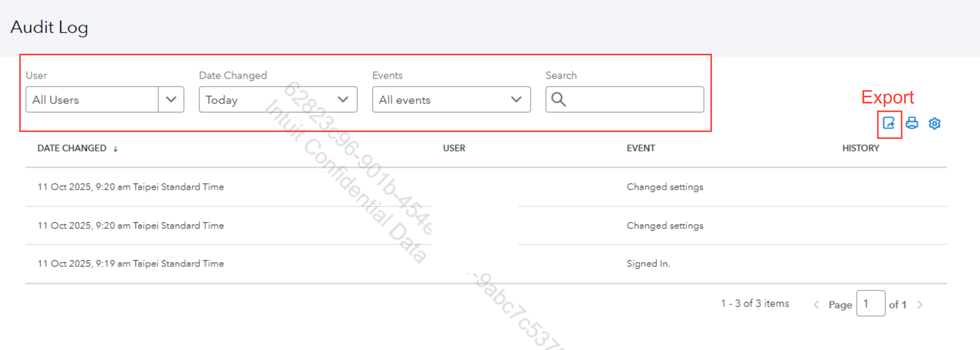Open the table settings gear icon
This screenshot has width=980, height=350.
[934, 124]
